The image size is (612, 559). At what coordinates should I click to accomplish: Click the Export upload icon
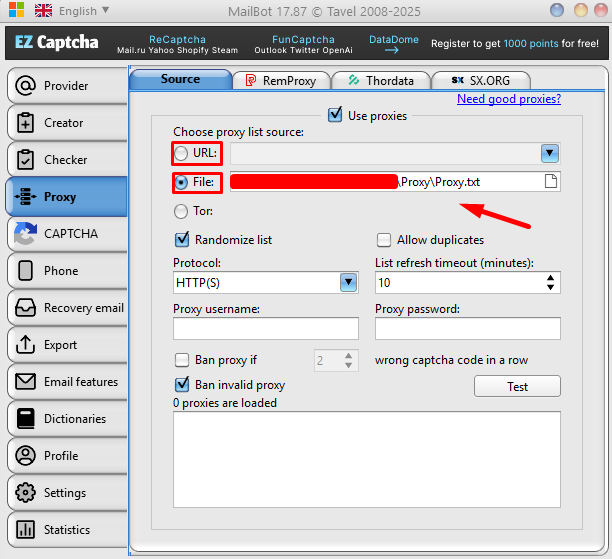[25, 344]
